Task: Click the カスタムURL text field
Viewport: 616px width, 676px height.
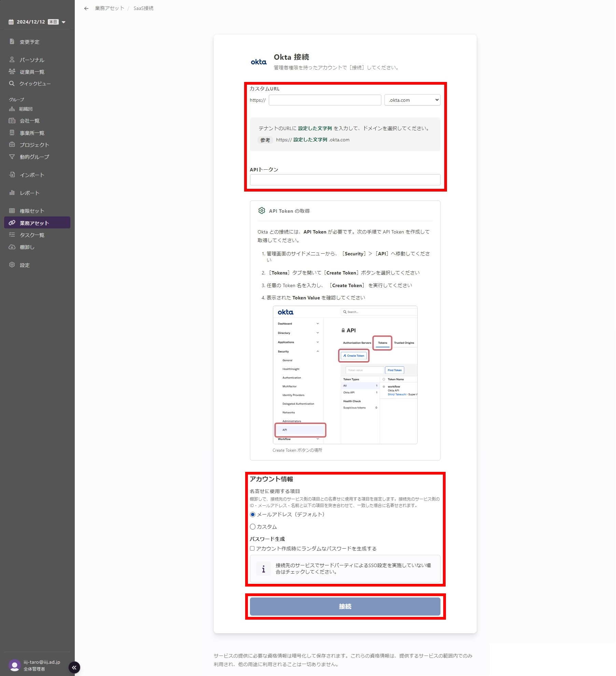Action: click(325, 100)
